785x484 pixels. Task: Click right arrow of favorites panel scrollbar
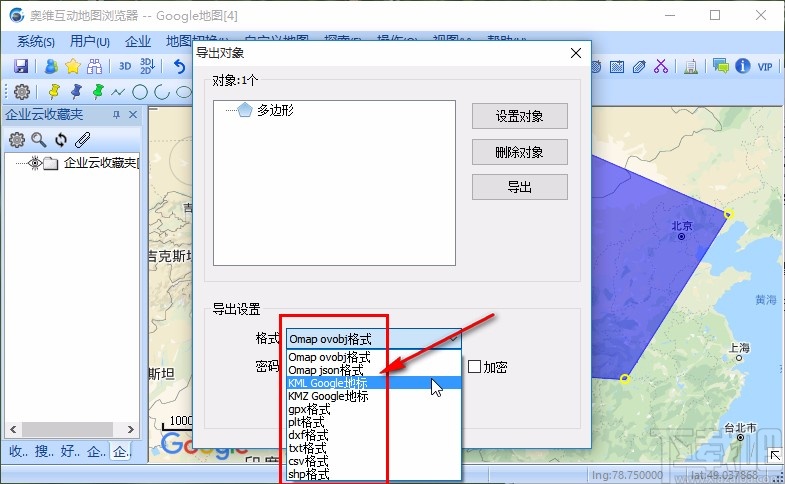point(131,429)
